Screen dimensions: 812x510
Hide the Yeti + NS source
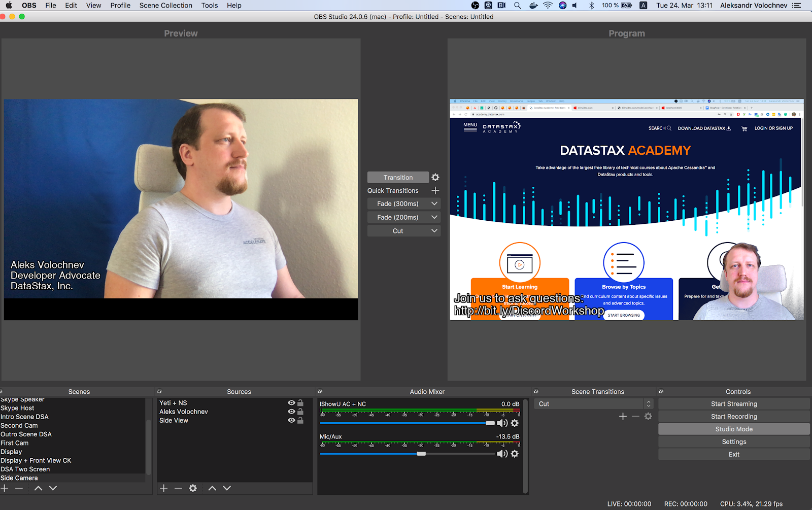click(291, 403)
